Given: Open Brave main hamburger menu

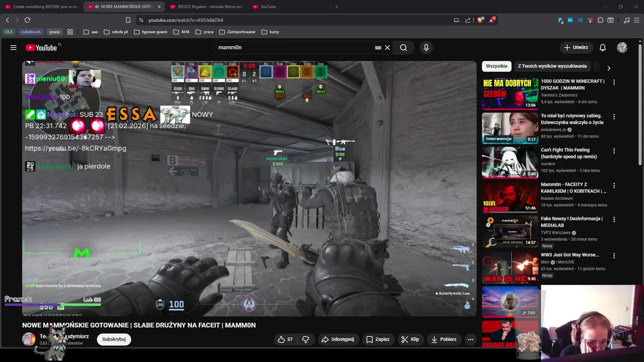Looking at the screenshot, I should click(636, 20).
